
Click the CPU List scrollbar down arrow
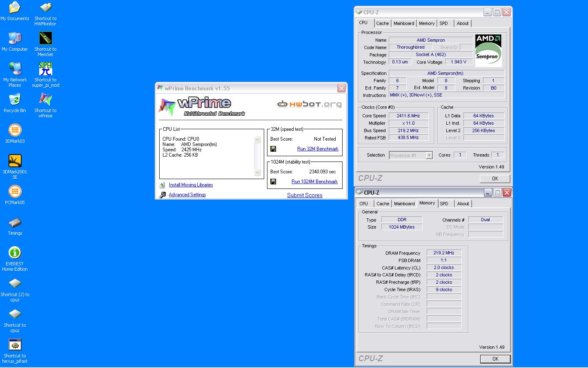(x=257, y=173)
